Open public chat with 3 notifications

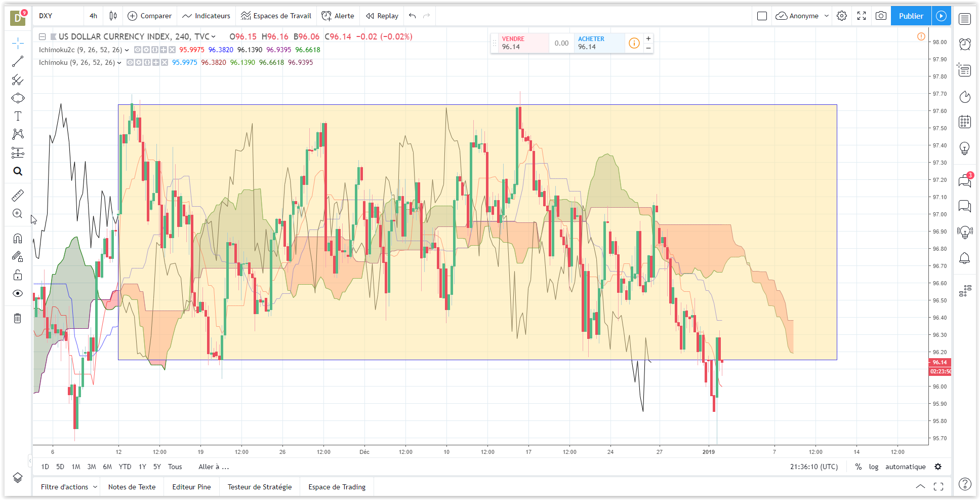point(965,180)
